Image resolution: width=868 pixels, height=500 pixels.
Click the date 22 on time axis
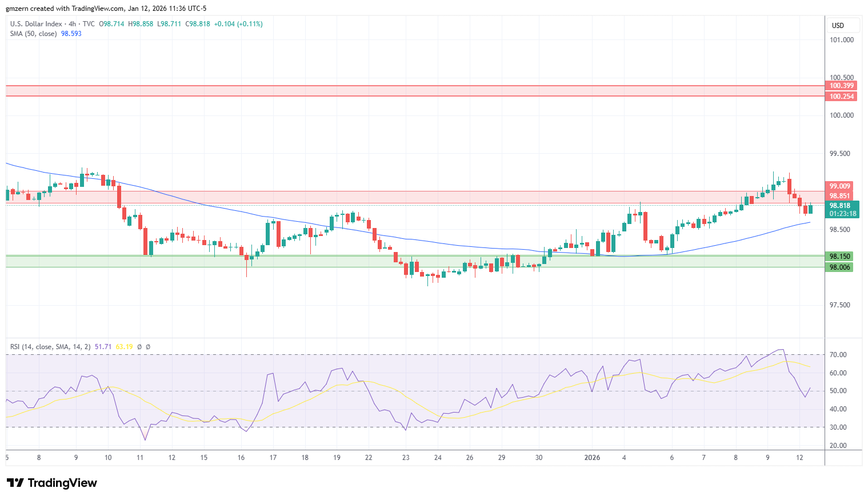click(369, 458)
